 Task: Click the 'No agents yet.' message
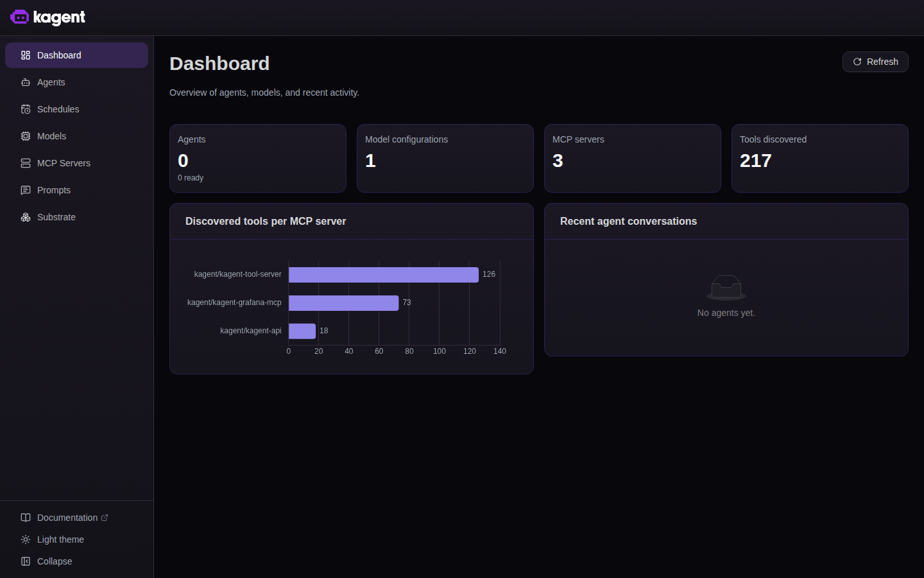tap(726, 313)
